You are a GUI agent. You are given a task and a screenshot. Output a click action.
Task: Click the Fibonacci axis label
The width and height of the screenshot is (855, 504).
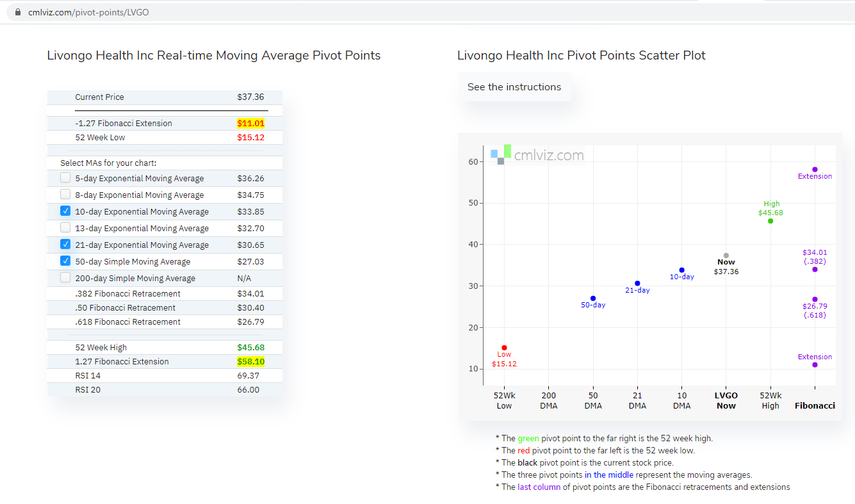(x=815, y=405)
